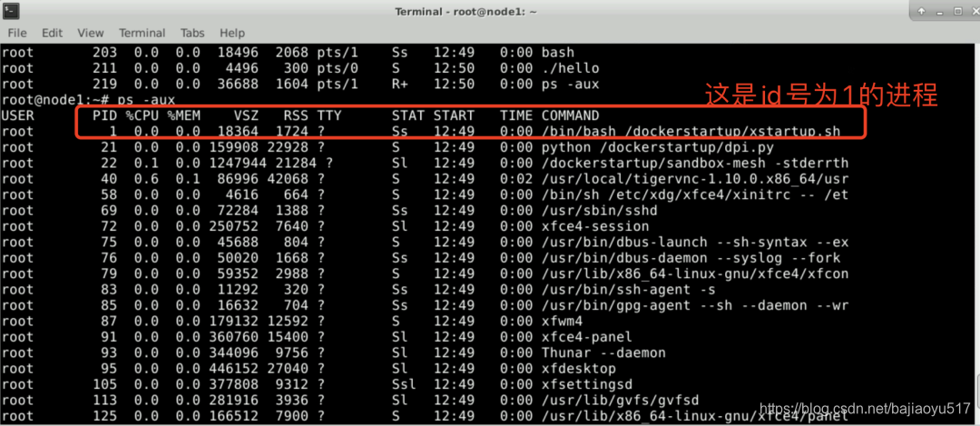Click the 'TIME' column header
Viewport: 980px width, 426px height.
516,115
